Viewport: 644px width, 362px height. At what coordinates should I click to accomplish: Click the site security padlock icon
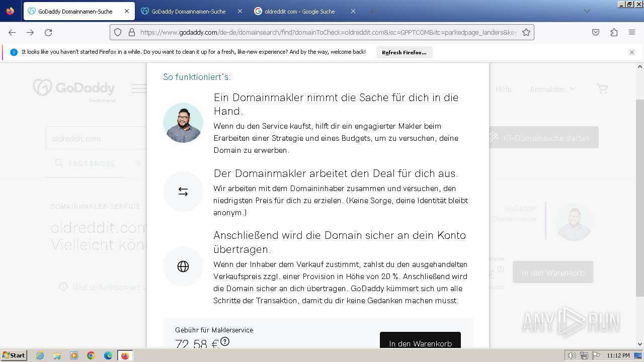tap(132, 32)
